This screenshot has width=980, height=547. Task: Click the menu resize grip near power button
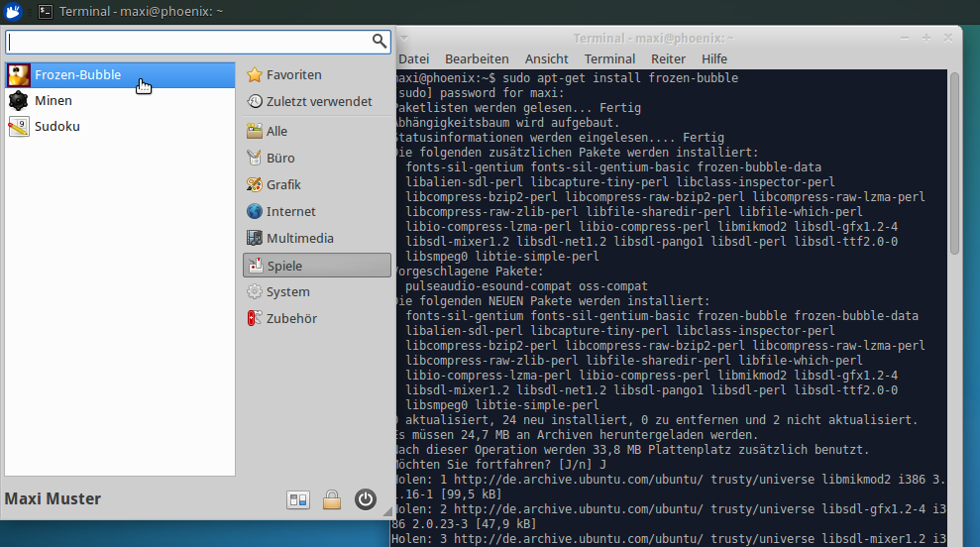[x=387, y=511]
